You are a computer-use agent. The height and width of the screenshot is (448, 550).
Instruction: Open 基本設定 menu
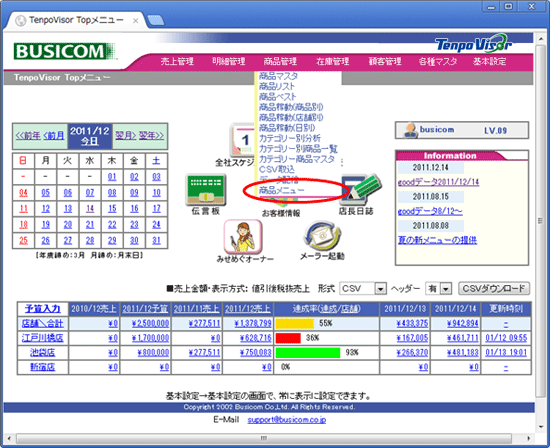489,61
